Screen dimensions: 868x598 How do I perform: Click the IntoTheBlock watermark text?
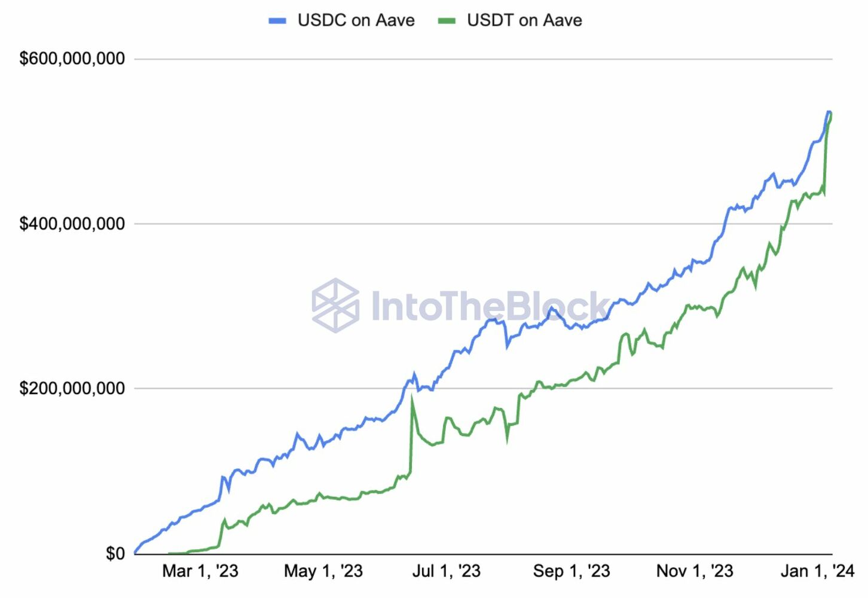pyautogui.click(x=490, y=306)
